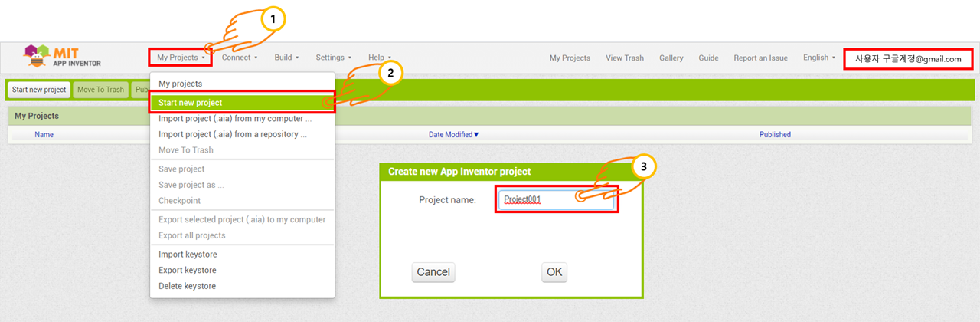Viewport: 980px width, 322px height.
Task: Click the Project name input field
Action: pos(557,199)
